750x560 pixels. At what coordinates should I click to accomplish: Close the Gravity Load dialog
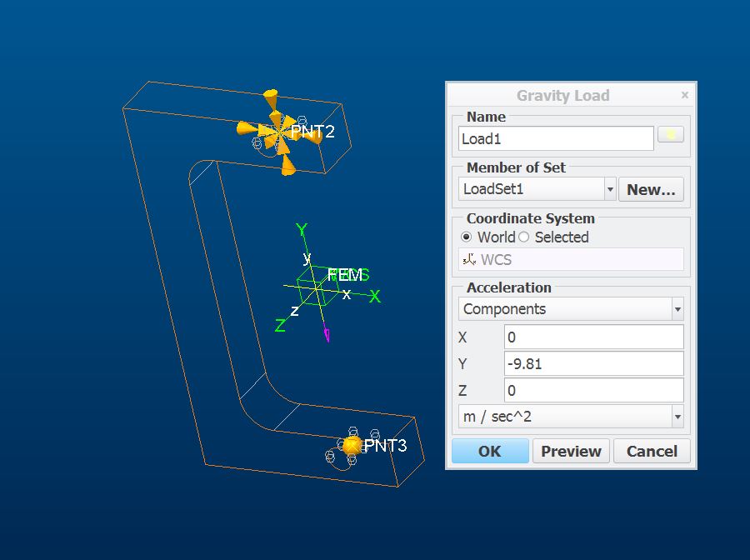tap(684, 95)
